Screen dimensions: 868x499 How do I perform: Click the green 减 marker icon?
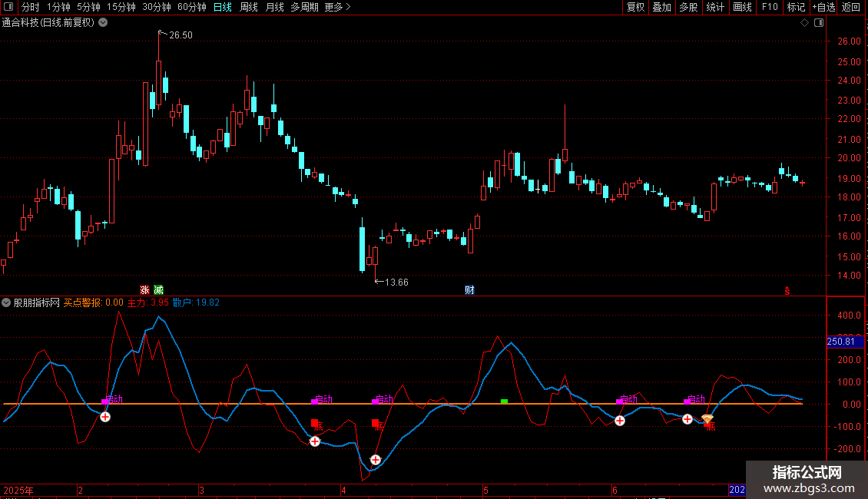click(158, 289)
